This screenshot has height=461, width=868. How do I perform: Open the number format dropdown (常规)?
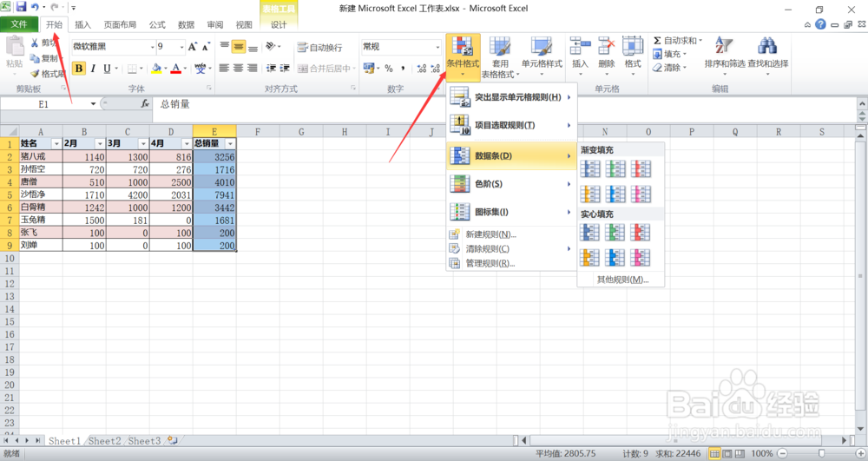pyautogui.click(x=437, y=47)
